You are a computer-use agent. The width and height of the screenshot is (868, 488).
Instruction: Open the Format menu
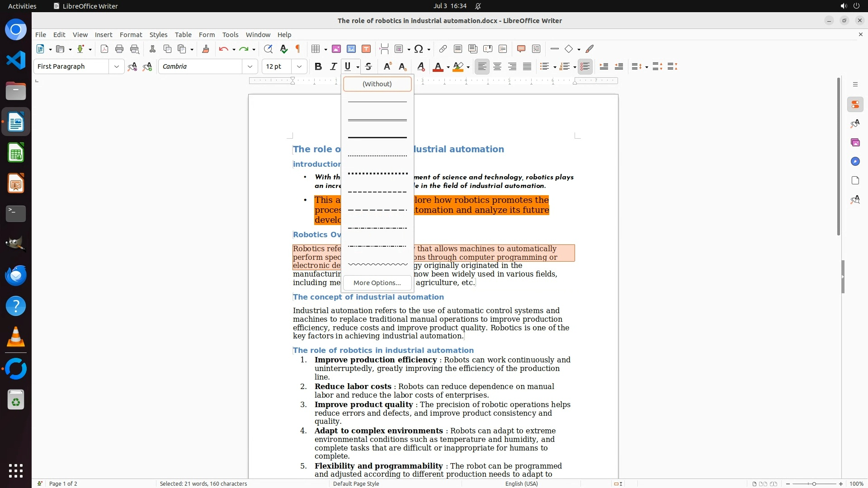pyautogui.click(x=131, y=34)
